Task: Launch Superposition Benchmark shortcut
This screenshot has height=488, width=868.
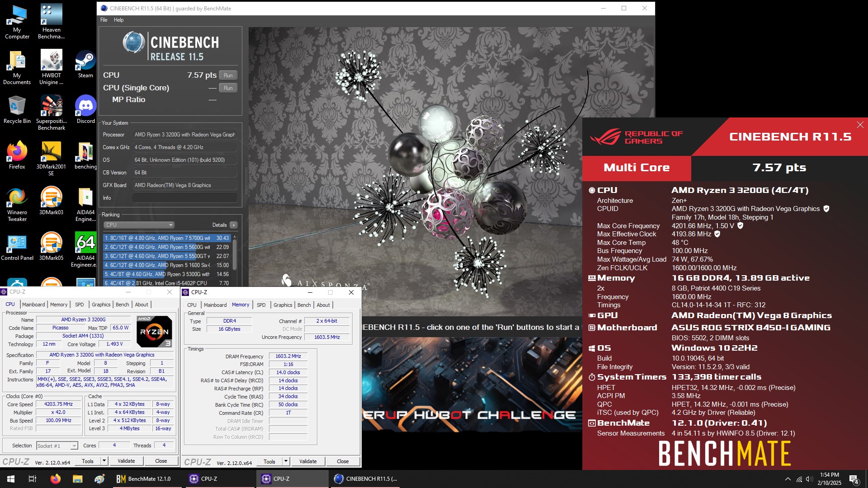Action: (51, 113)
